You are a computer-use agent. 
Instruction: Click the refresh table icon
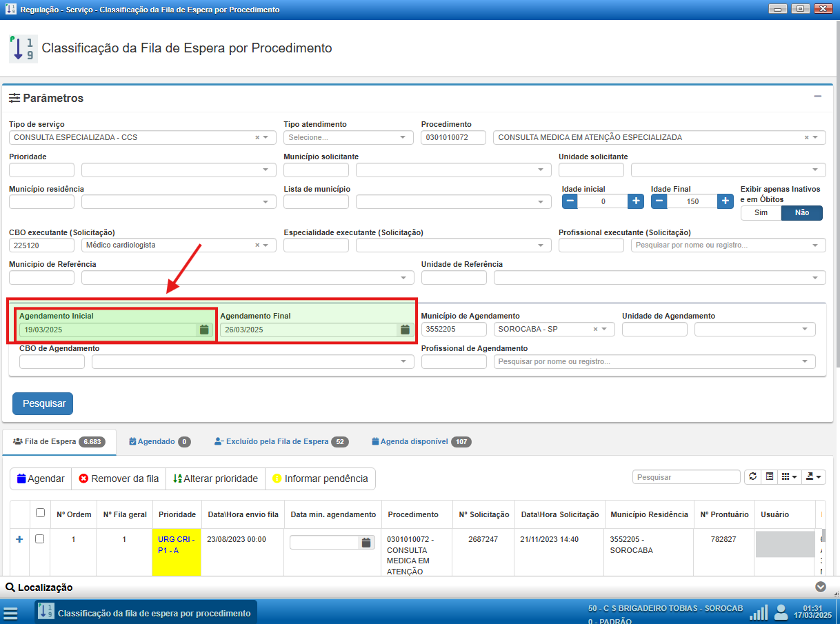pyautogui.click(x=752, y=477)
